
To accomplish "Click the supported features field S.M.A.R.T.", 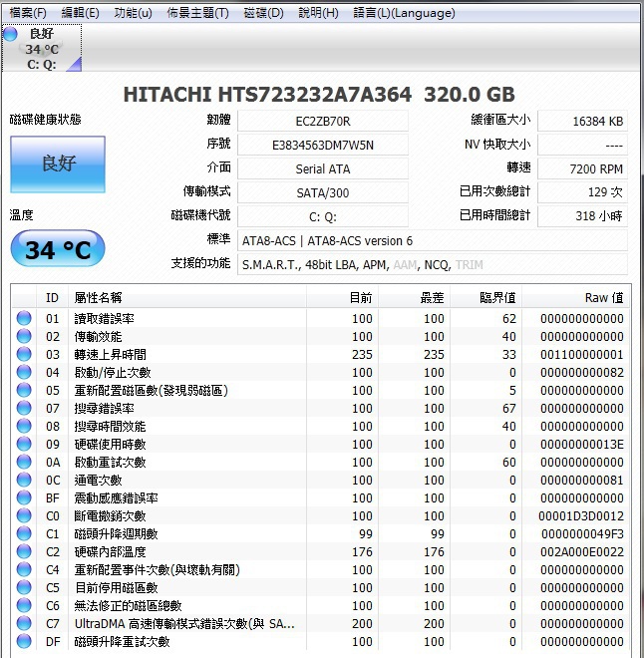I will pyautogui.click(x=433, y=264).
